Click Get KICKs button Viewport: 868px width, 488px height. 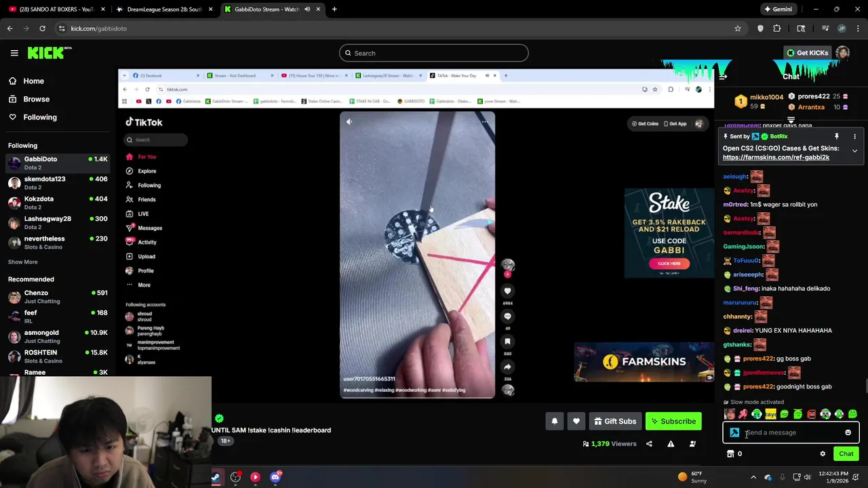(807, 53)
